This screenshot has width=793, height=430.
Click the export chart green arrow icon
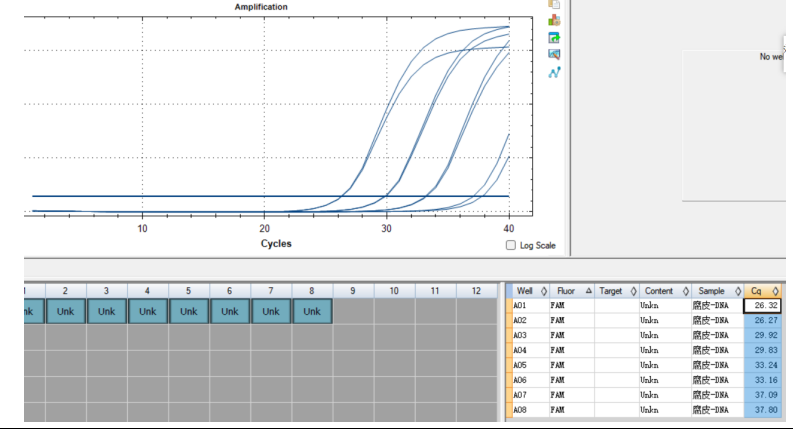click(x=554, y=37)
